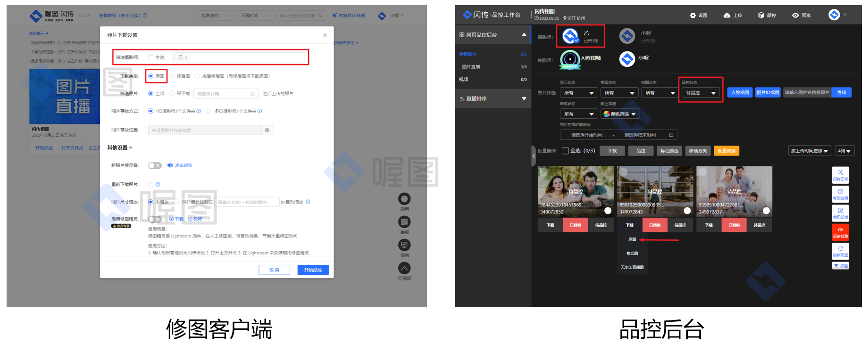868x344 pixels.
Task: Choose 无水印直播图 from the download menu
Action: point(632,267)
